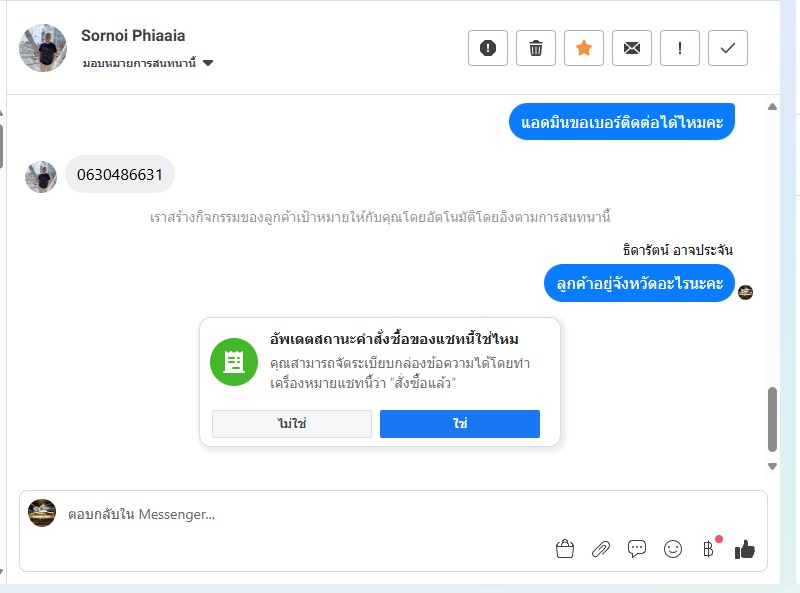This screenshot has height=593, width=800.
Task: Attach a file with paperclip icon
Action: (x=601, y=549)
